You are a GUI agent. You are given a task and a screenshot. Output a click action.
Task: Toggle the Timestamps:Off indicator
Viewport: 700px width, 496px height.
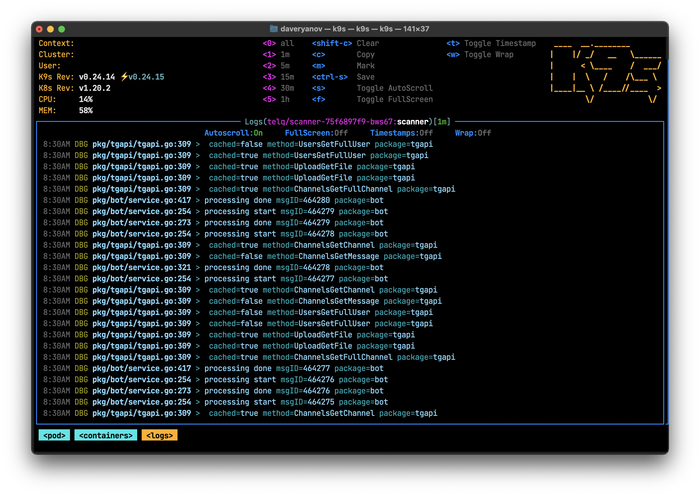pos(401,133)
